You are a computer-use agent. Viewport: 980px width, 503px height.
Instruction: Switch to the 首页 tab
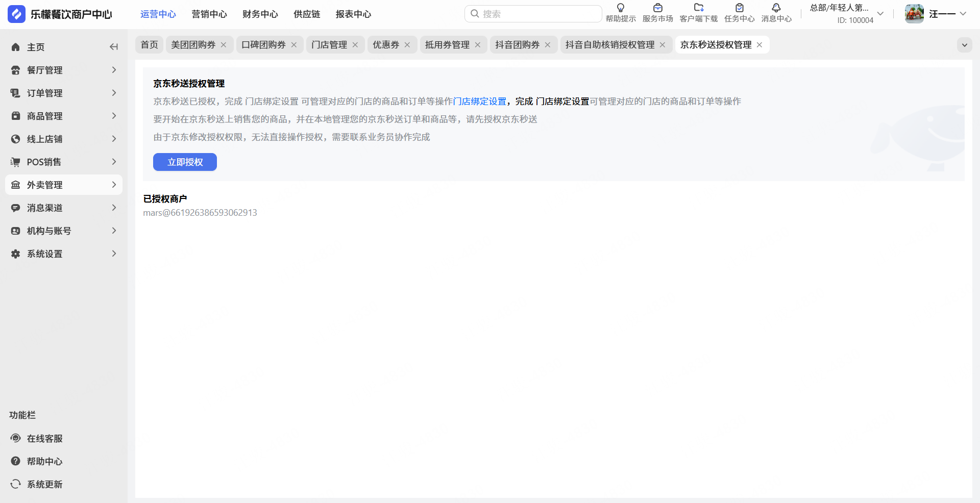click(x=149, y=45)
